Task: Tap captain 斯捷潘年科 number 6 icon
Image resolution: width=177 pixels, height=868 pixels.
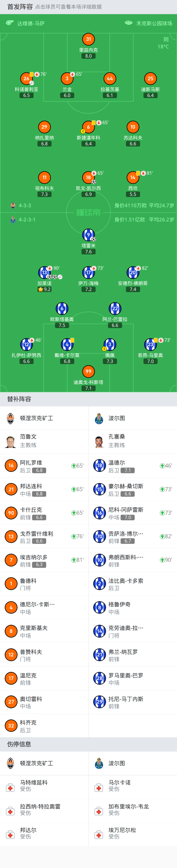Action: coord(88,127)
